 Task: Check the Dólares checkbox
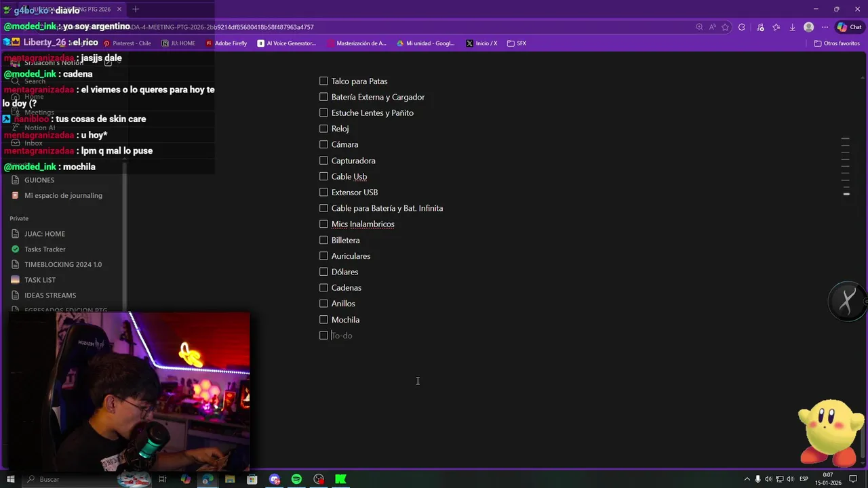click(323, 272)
